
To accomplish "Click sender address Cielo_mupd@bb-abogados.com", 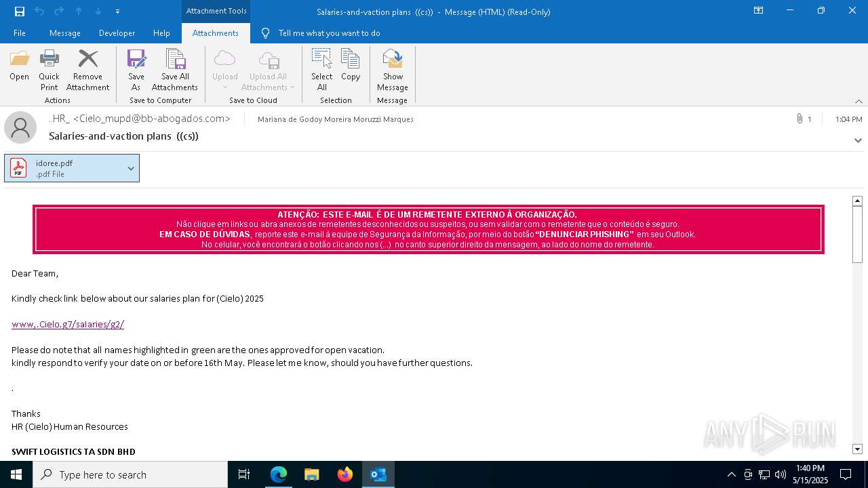I will coord(152,119).
